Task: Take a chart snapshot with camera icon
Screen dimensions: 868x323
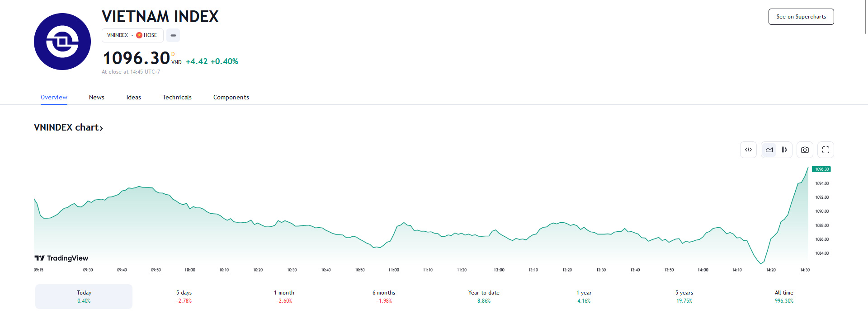Action: pyautogui.click(x=805, y=150)
